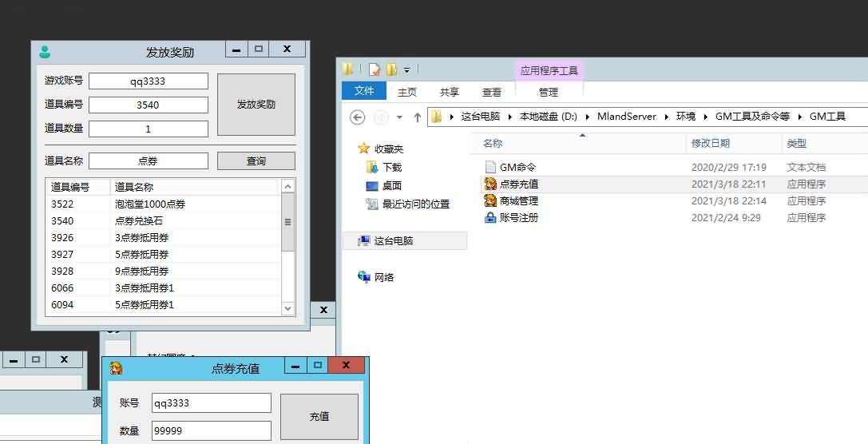Open the 商城管理 application file
The width and height of the screenshot is (868, 444).
(x=518, y=201)
